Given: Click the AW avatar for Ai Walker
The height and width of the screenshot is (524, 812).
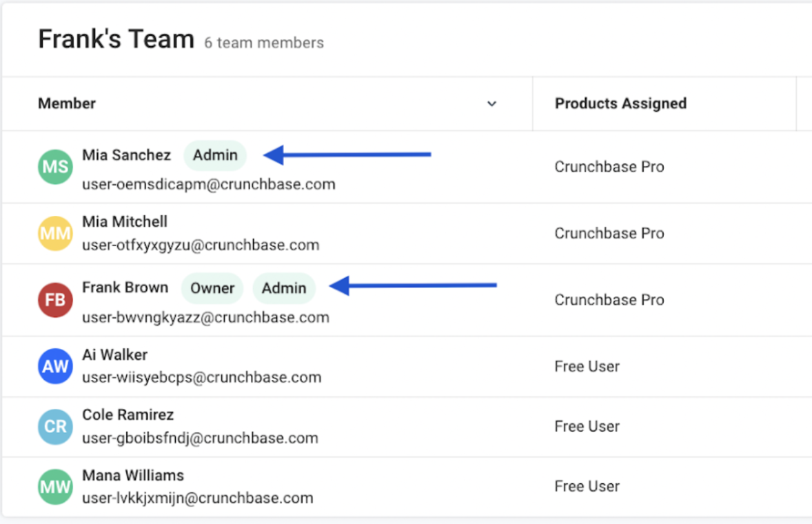Looking at the screenshot, I should (x=55, y=366).
